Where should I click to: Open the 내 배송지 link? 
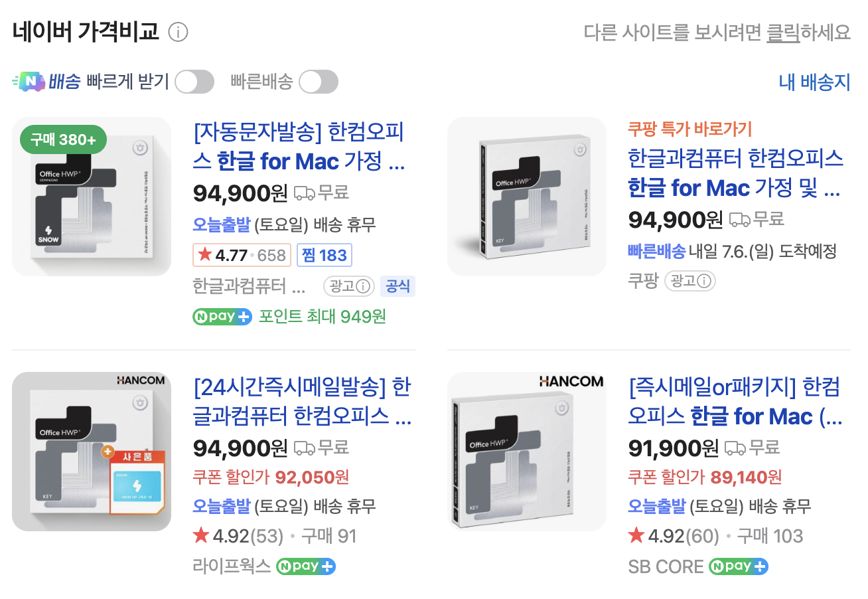[814, 82]
